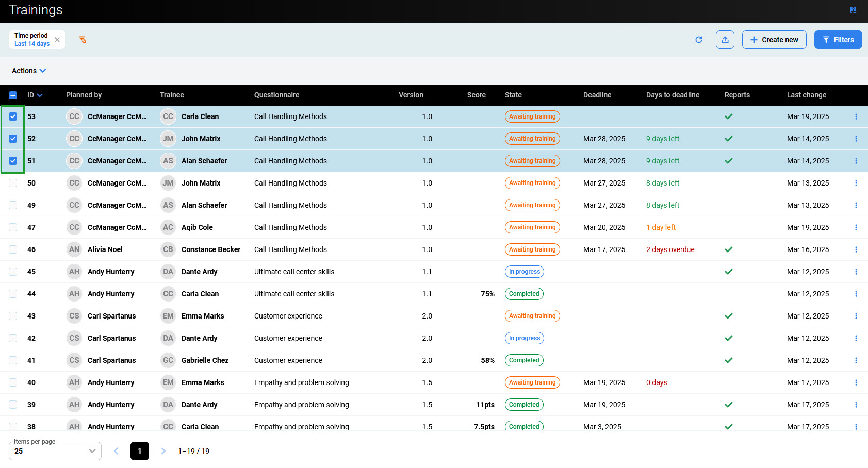This screenshot has width=868, height=468.
Task: Open the three-dot menu for training 53
Action: click(856, 116)
